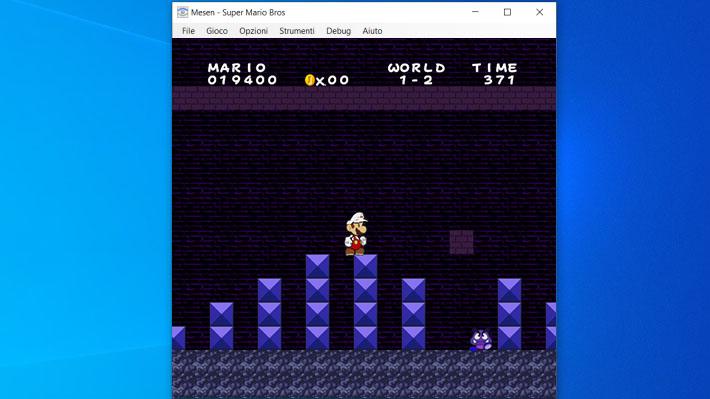Screen dimensions: 710x399
Task: Open the Gioco menu
Action: (217, 31)
